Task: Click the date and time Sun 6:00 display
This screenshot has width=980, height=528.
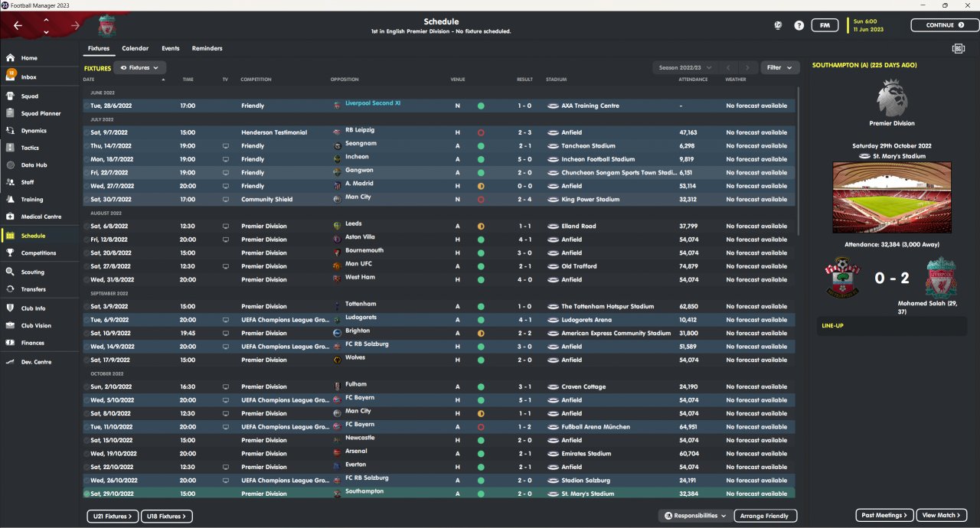Action: (868, 25)
